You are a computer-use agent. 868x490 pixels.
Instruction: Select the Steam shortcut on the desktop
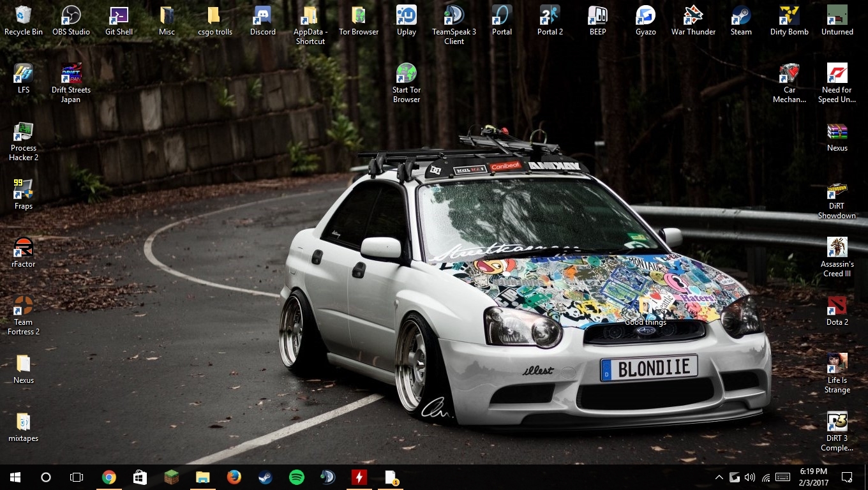[x=742, y=20]
